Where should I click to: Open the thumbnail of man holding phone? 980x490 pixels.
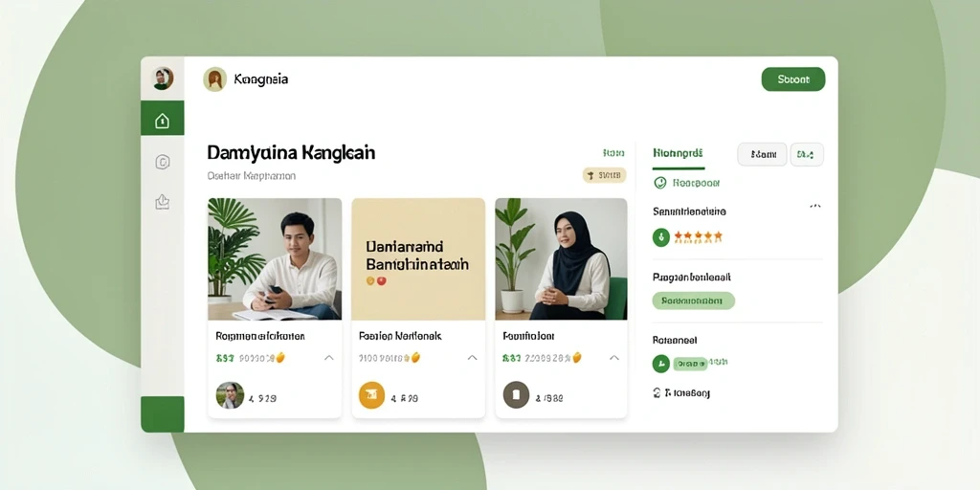coord(275,258)
